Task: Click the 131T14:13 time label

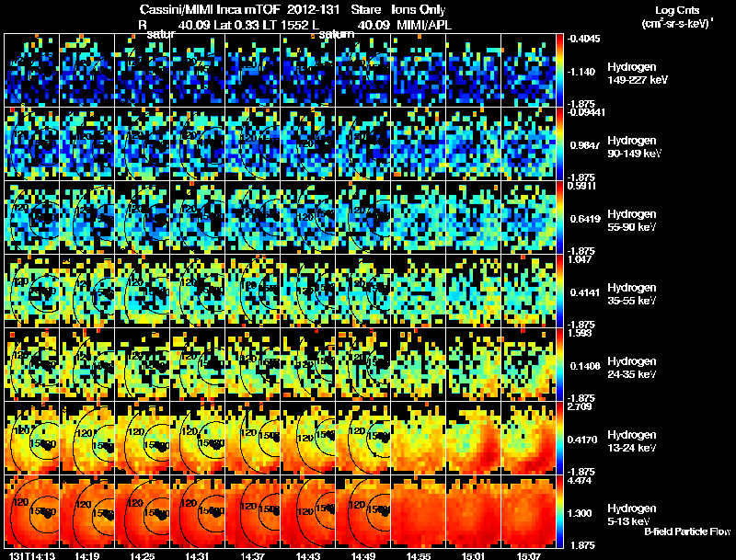Action: [x=32, y=555]
